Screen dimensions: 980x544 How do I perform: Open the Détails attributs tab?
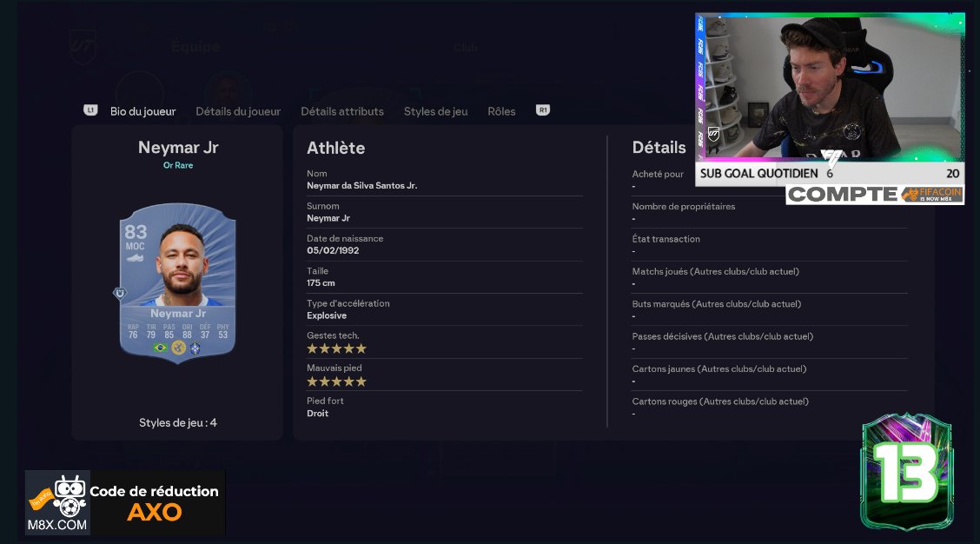[x=342, y=111]
